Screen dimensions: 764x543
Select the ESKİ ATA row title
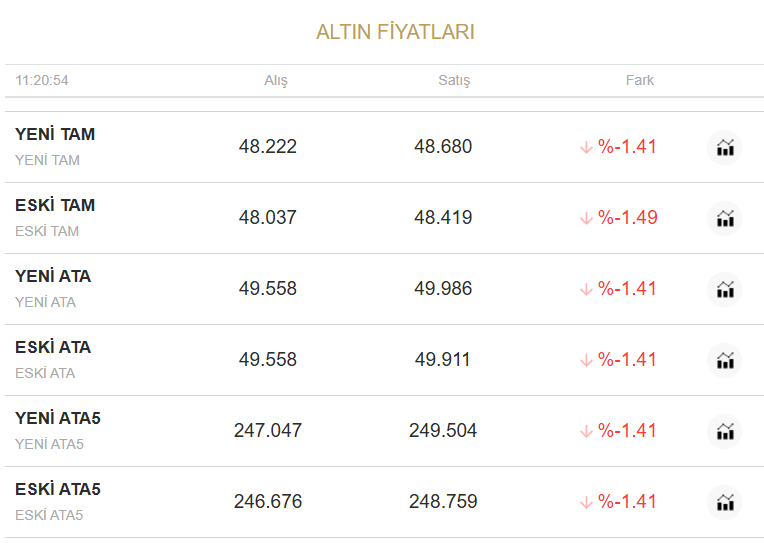[53, 347]
